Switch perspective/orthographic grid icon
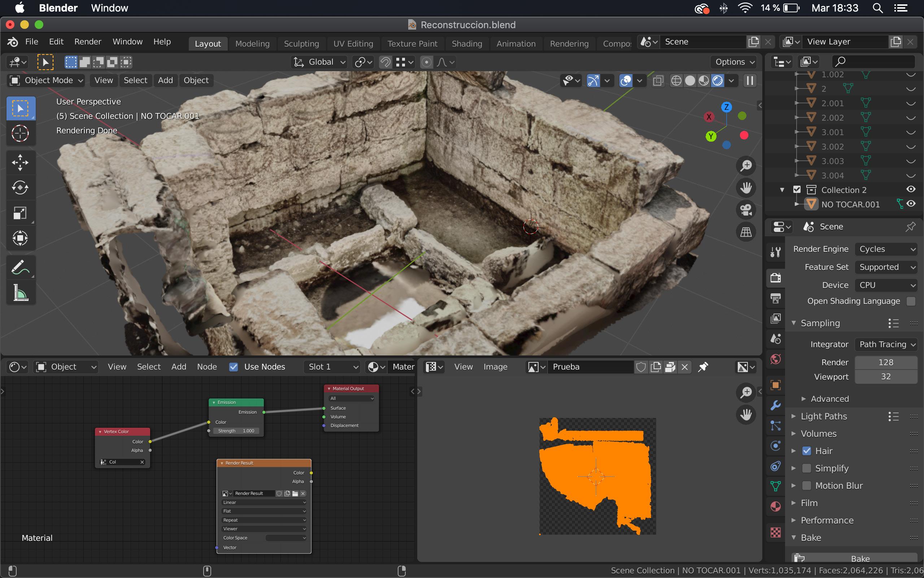Viewport: 924px width, 578px height. [x=746, y=232]
